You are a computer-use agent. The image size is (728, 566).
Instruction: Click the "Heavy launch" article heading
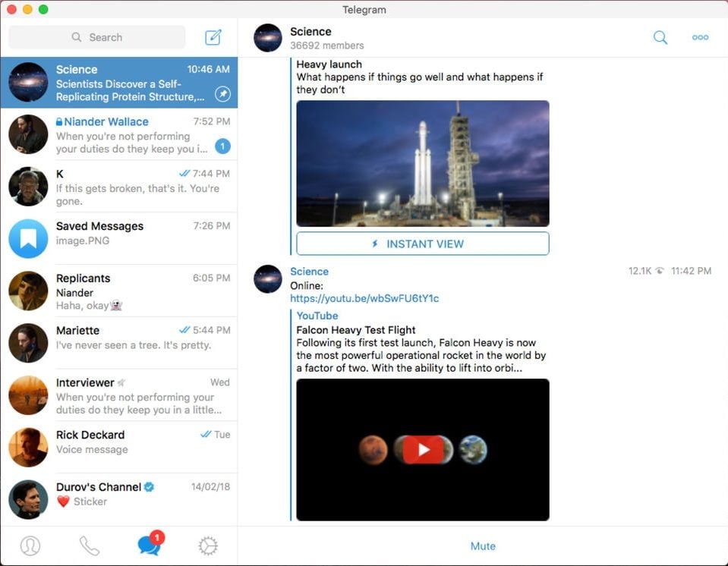[x=329, y=64]
